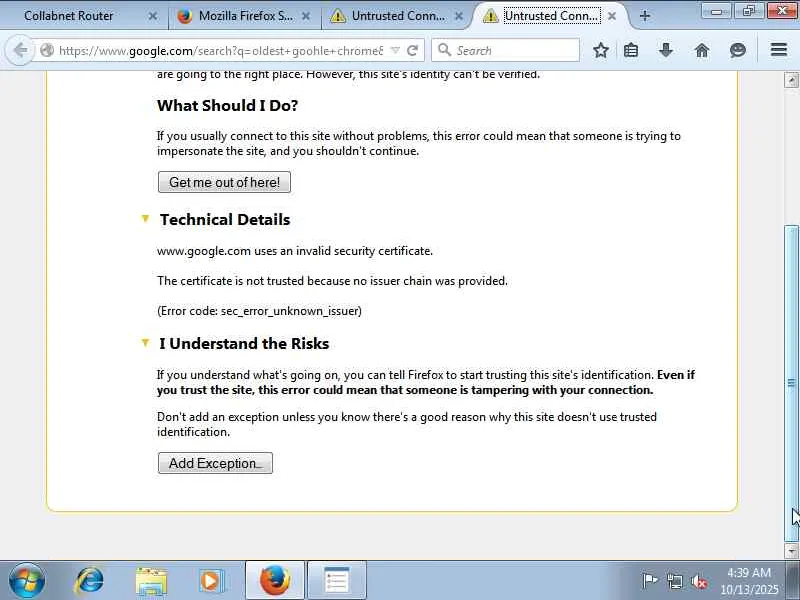Viewport: 800px width, 600px height.
Task: Click the checklist application taskbar button
Action: [x=336, y=580]
